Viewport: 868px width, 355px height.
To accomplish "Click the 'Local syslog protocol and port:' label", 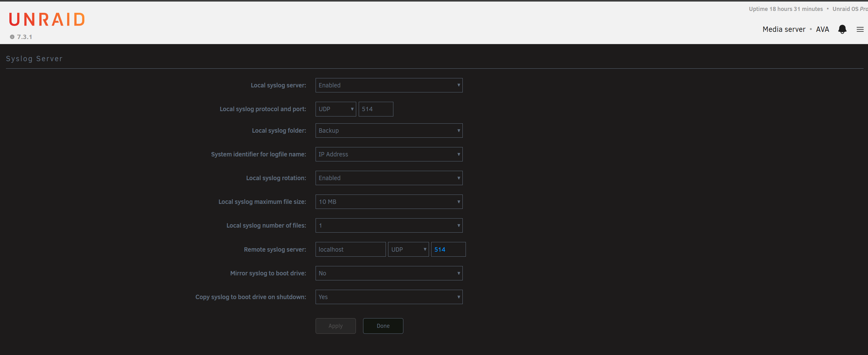I will click(263, 109).
